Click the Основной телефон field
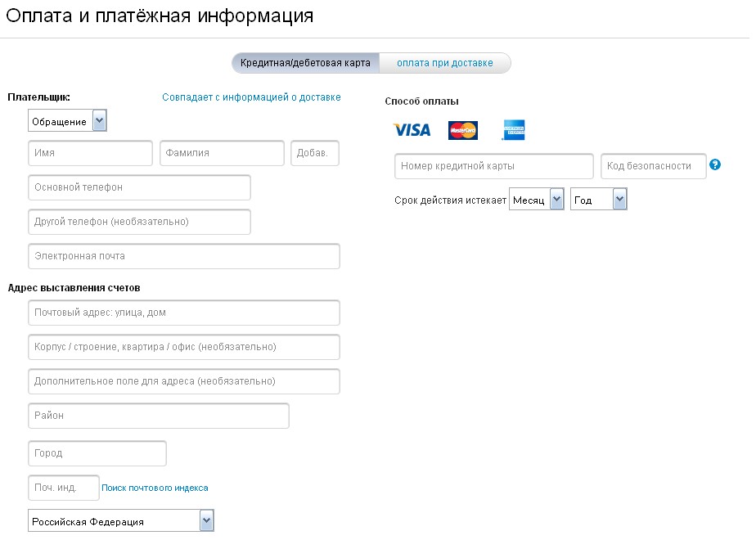 tap(139, 187)
